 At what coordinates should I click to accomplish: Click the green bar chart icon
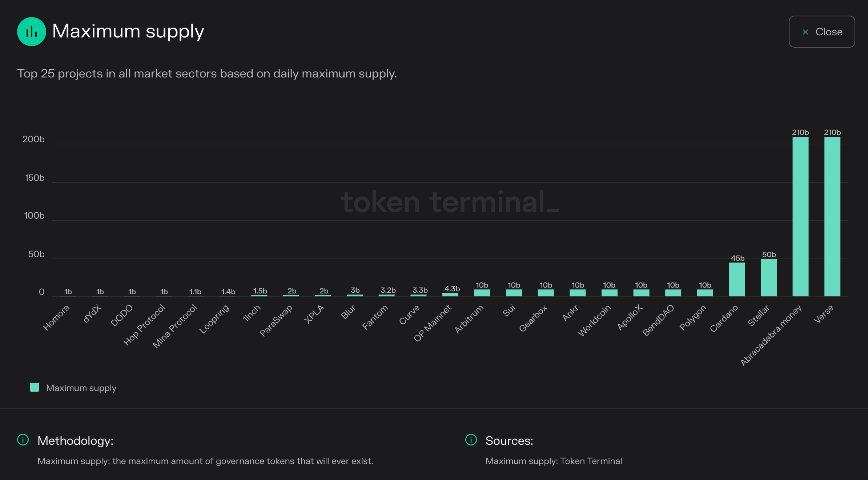(32, 32)
